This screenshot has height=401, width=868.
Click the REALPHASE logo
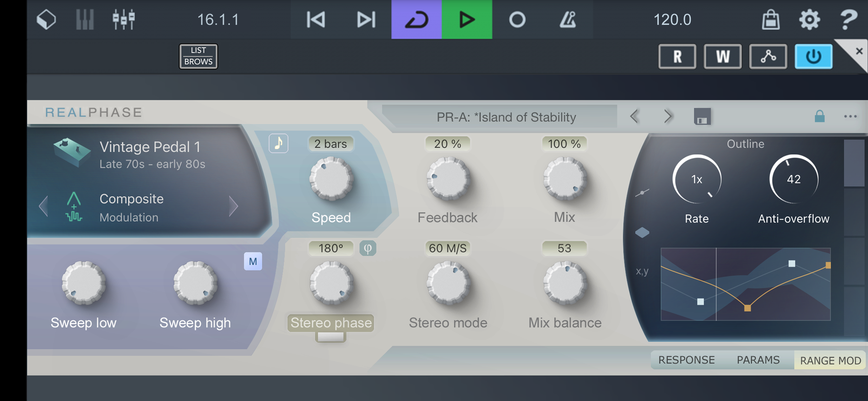(x=94, y=112)
